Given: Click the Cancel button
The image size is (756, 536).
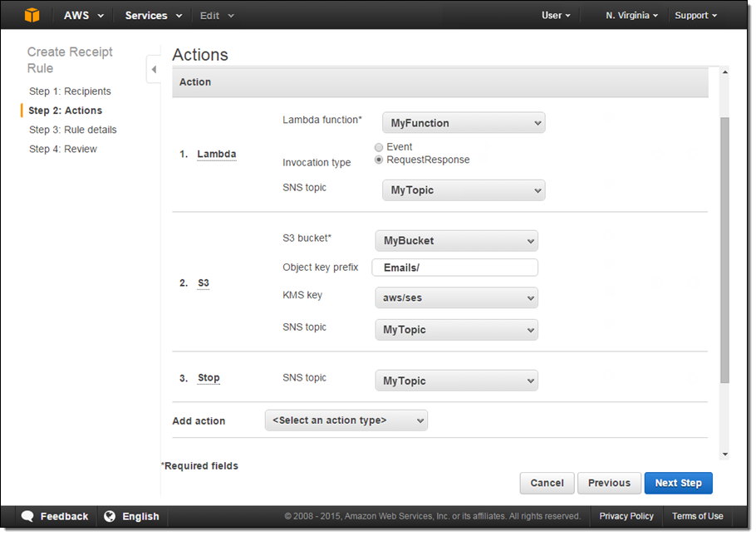Looking at the screenshot, I should coord(547,483).
